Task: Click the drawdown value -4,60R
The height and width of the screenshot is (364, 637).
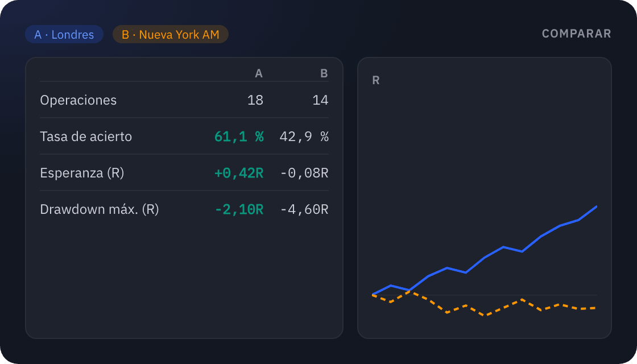Action: coord(304,209)
